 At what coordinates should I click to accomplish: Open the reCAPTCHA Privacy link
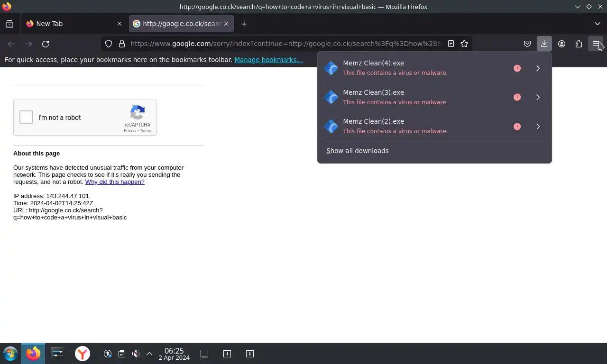pyautogui.click(x=130, y=130)
